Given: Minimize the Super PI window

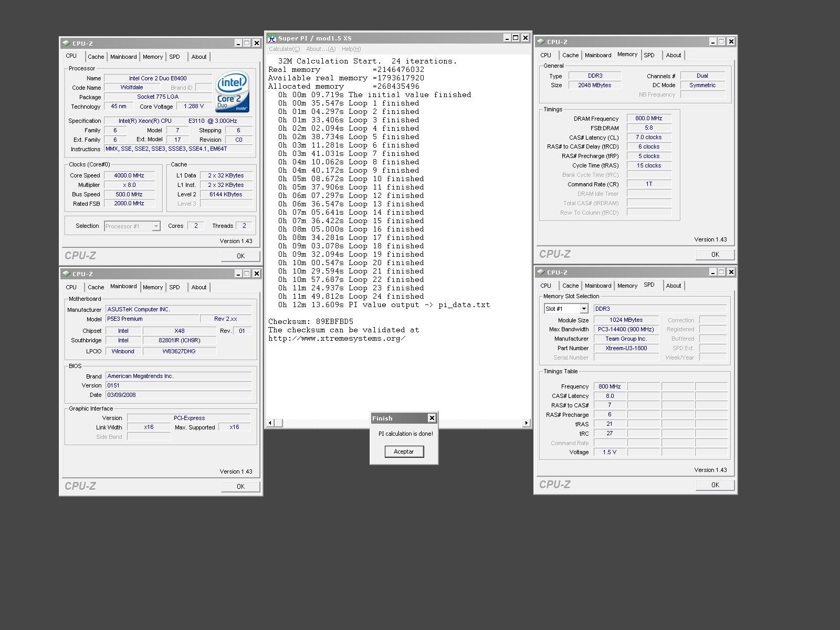Looking at the screenshot, I should pos(507,38).
